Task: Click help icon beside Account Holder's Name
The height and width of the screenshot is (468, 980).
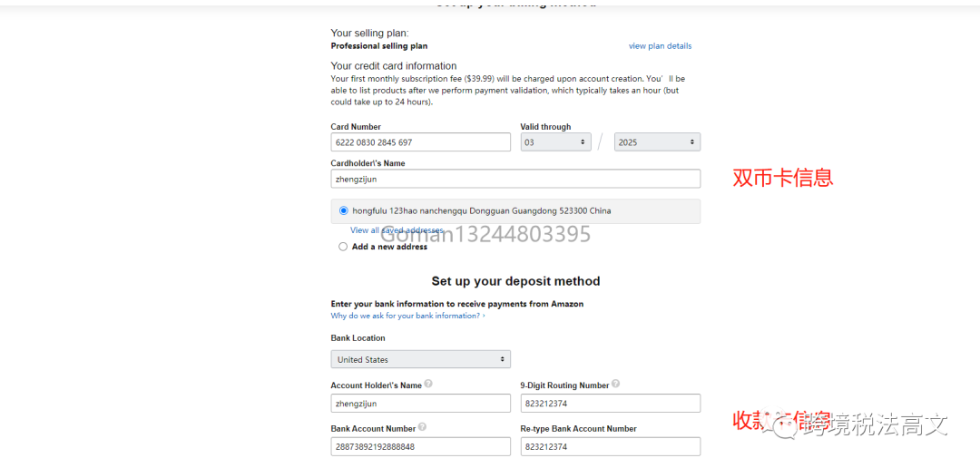Action: point(428,384)
